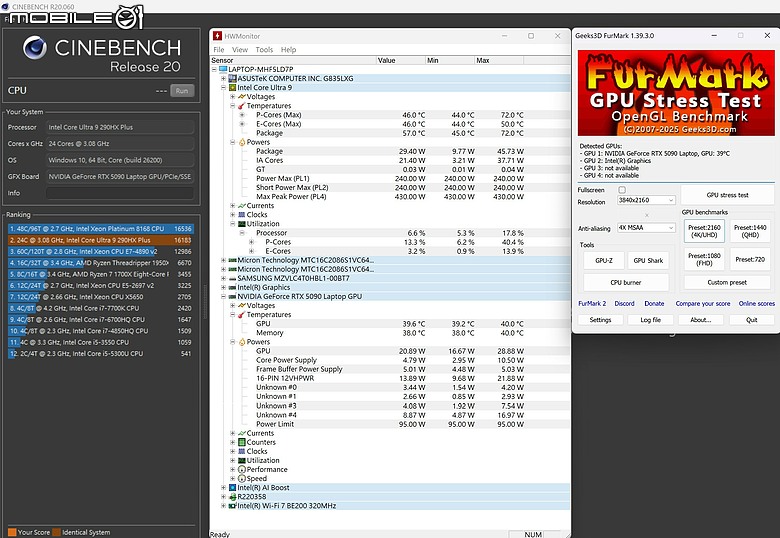Open the Tools menu in HWMonitor
Viewport: 780px width, 538px height.
[264, 50]
